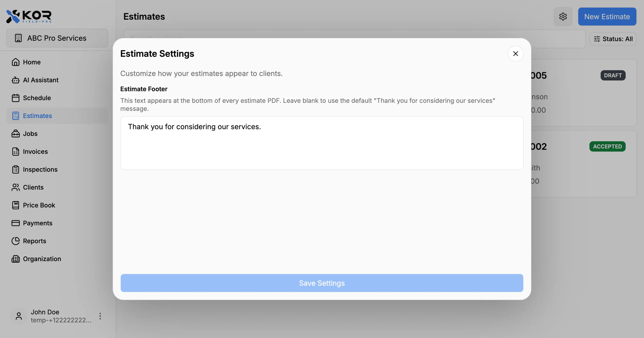
Task: Open the estimate settings gear icon
Action: tap(563, 16)
